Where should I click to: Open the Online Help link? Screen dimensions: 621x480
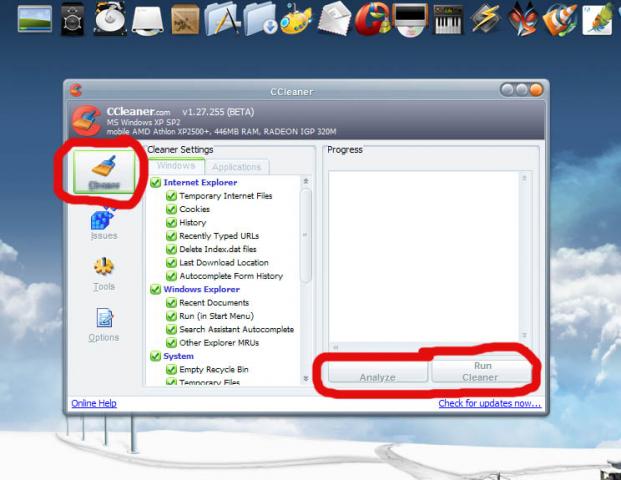click(94, 403)
